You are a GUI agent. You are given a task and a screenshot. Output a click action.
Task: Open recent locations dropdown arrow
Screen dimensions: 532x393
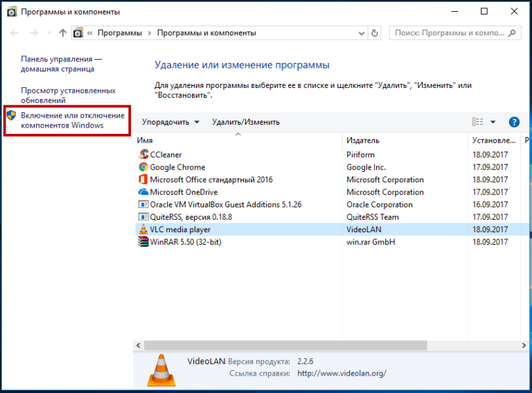50,33
